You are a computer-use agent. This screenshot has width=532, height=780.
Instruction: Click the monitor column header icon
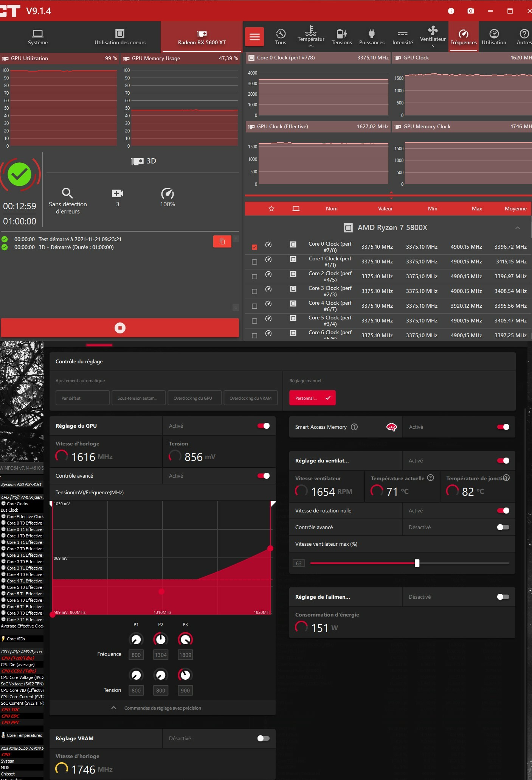pos(296,209)
